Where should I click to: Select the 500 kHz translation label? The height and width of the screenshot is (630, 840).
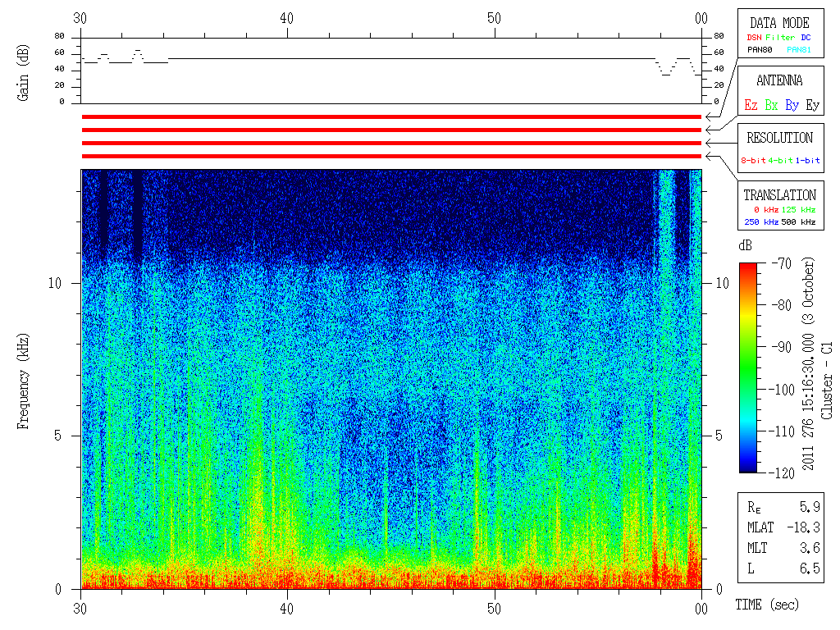pos(798,221)
